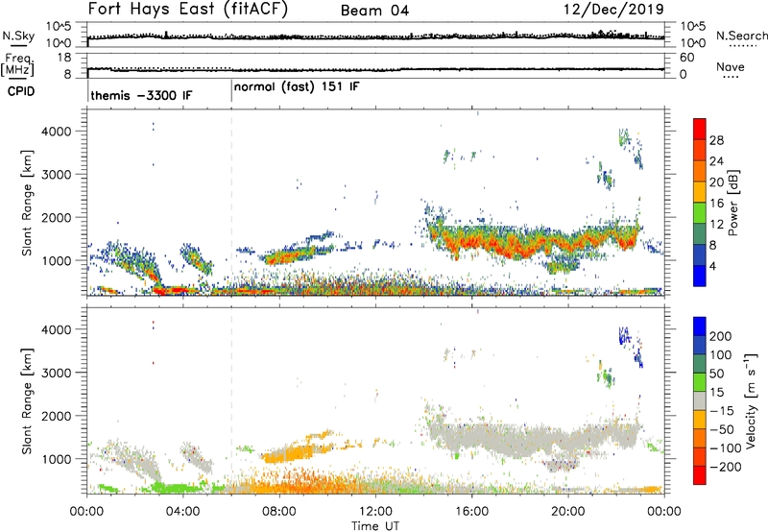The image size is (768, 532).
Task: Click the "12" label on the Power colorbar
Action: [716, 225]
